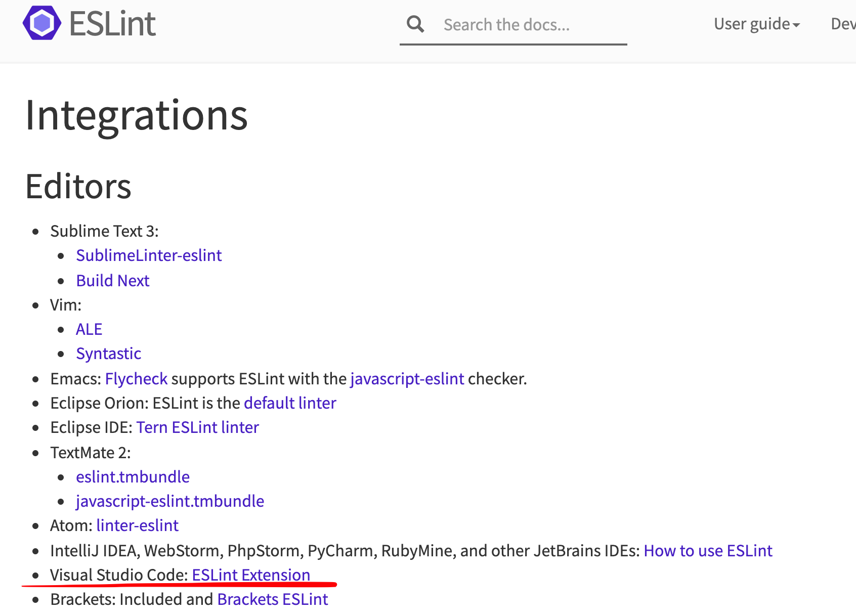Click the underlined ESLint Extension link

251,575
